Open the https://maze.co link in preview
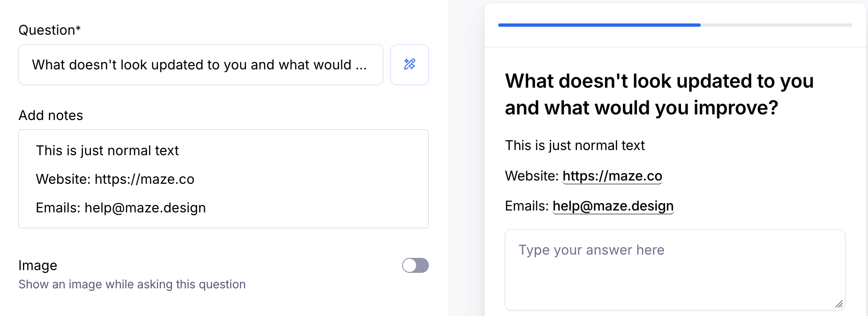The height and width of the screenshot is (316, 868). click(x=612, y=176)
